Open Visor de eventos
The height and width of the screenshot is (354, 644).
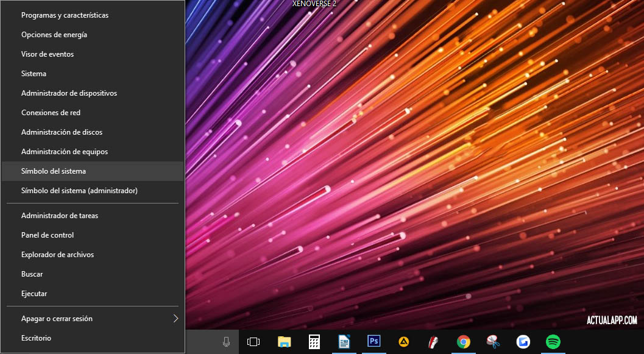click(x=93, y=54)
